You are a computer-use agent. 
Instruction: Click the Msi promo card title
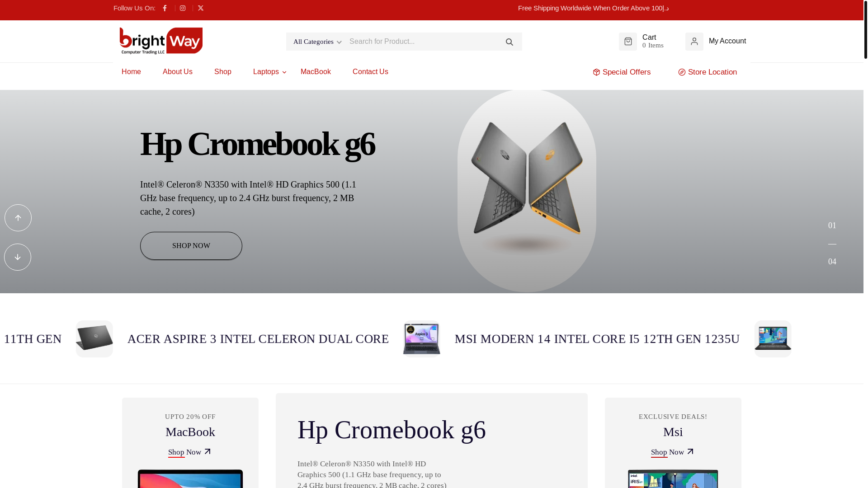pyautogui.click(x=673, y=432)
